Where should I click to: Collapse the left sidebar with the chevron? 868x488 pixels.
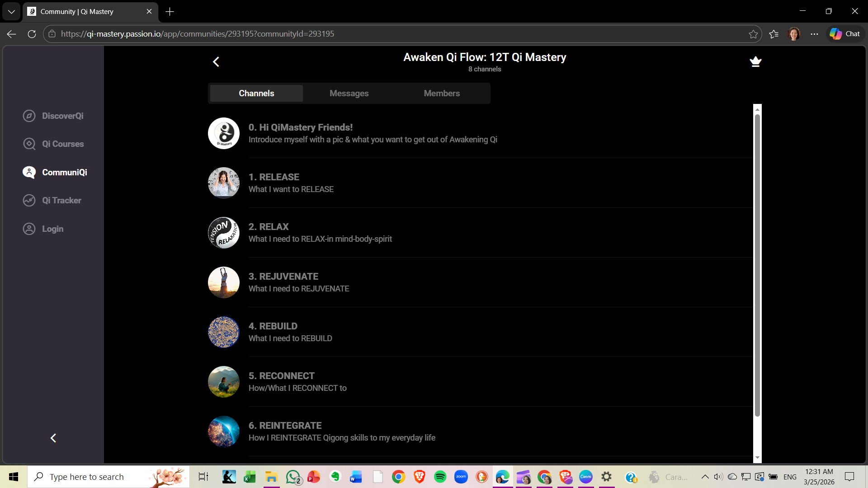[x=53, y=438]
